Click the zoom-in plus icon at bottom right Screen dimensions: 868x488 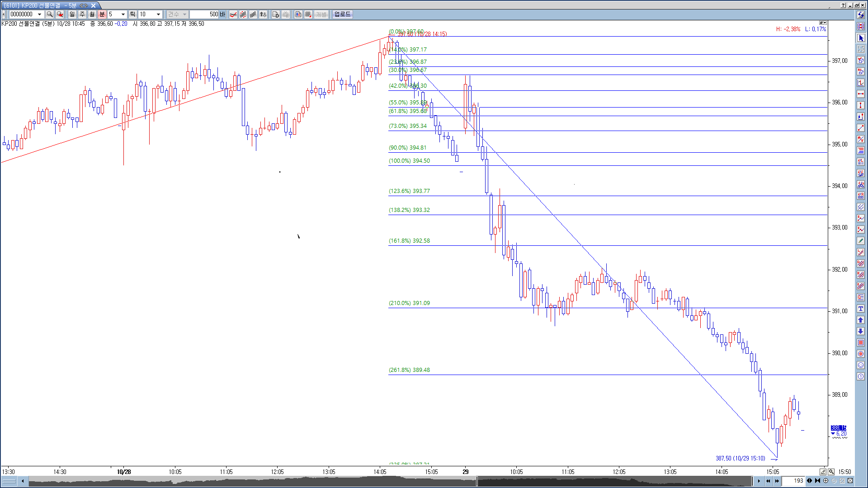[826, 481]
